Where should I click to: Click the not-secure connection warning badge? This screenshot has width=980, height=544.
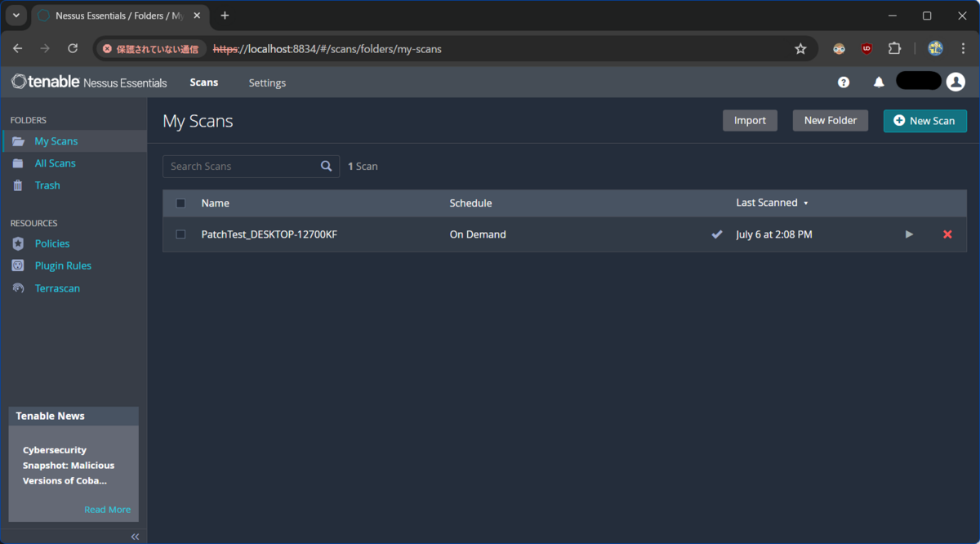150,49
